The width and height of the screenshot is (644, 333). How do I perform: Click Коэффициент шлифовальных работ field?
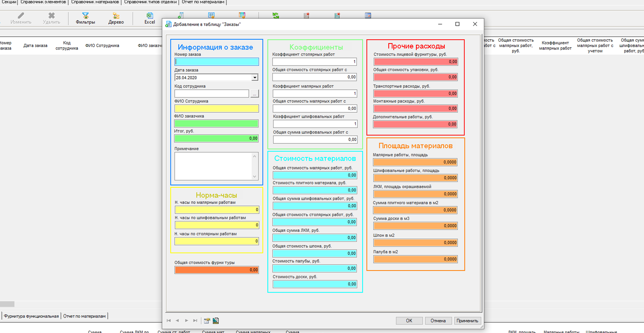click(x=315, y=124)
